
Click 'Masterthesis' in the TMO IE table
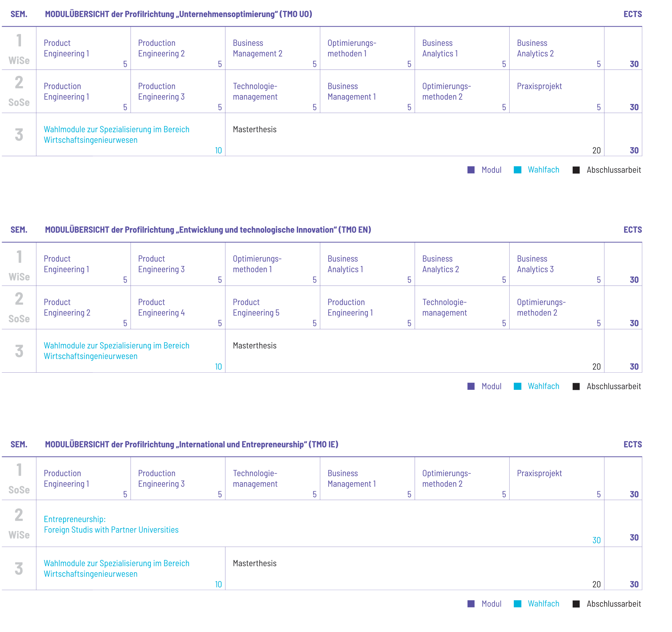[255, 563]
